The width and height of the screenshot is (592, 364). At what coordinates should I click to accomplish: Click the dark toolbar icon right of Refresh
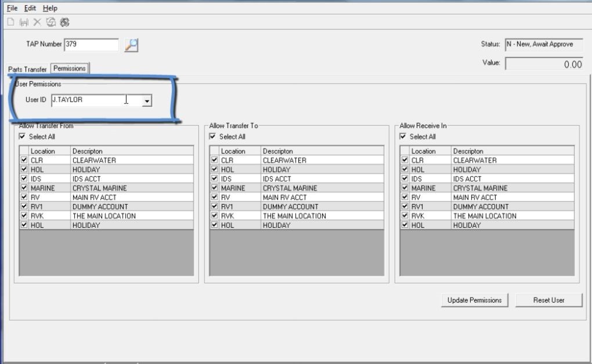point(64,22)
